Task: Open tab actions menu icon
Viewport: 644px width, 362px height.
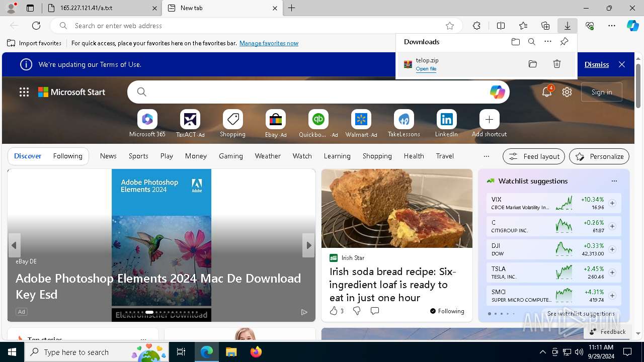Action: [30, 8]
